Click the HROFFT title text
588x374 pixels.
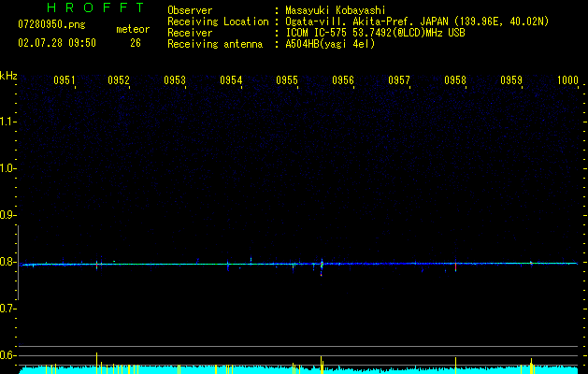[96, 7]
